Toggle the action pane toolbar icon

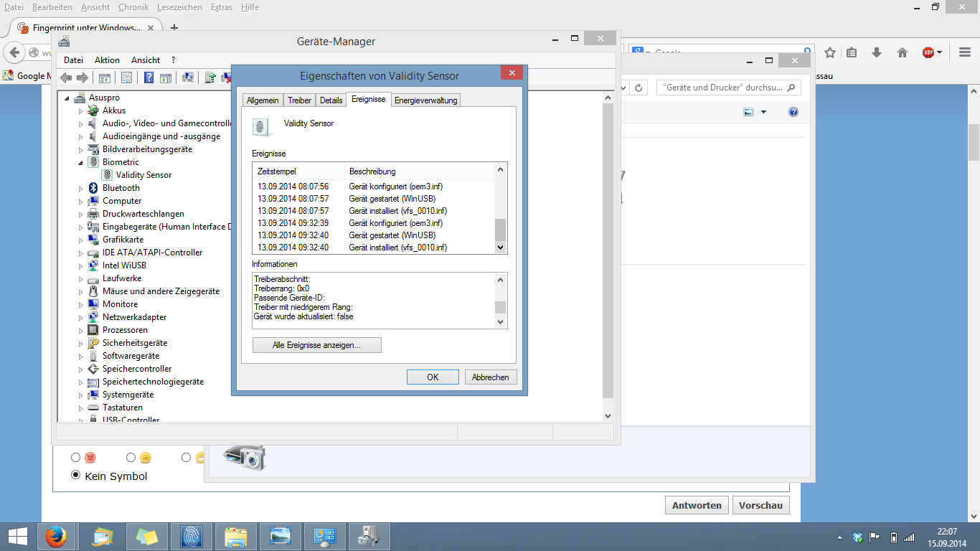tap(166, 77)
